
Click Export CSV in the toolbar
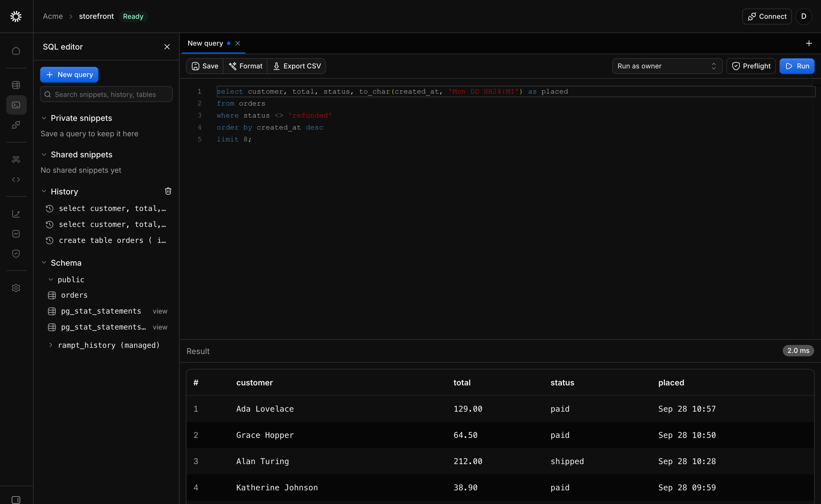[x=297, y=66]
